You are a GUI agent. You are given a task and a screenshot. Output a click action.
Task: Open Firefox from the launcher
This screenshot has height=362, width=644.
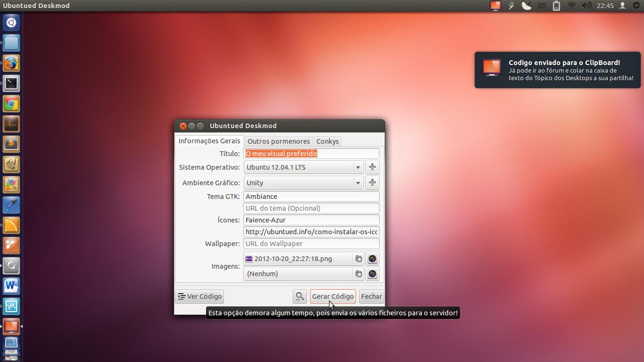11,63
